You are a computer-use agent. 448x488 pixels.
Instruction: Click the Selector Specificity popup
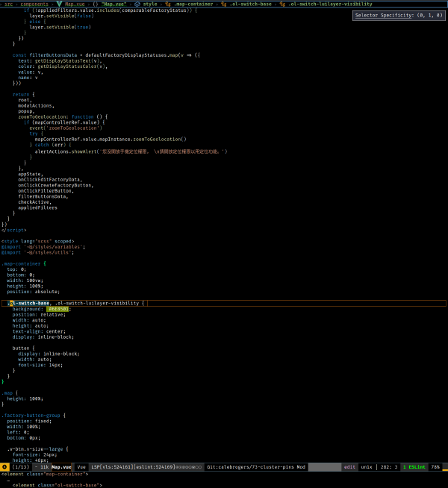(x=399, y=15)
